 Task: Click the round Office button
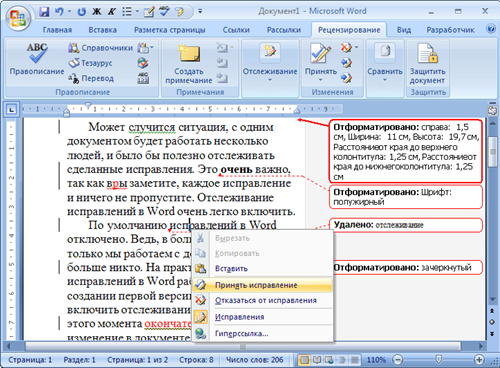(x=18, y=18)
